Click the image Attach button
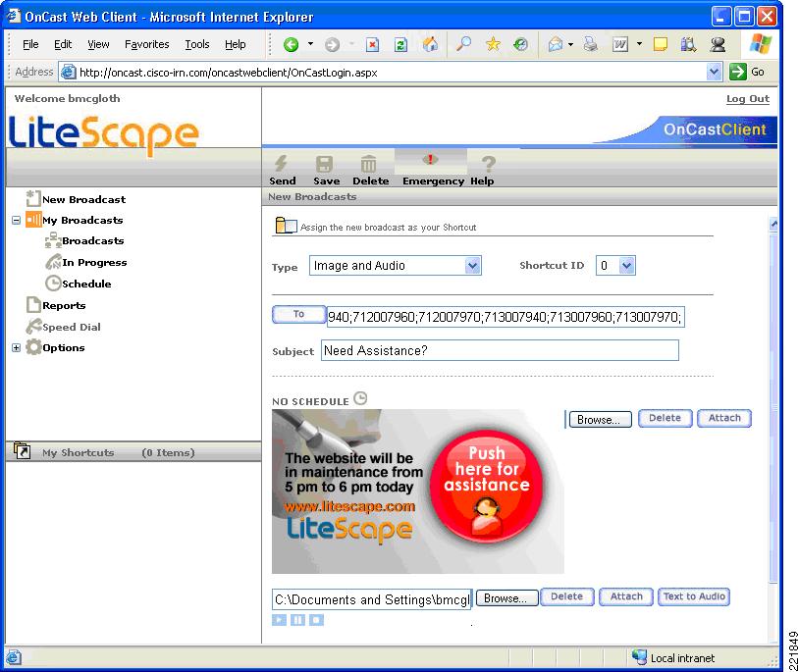 724,418
